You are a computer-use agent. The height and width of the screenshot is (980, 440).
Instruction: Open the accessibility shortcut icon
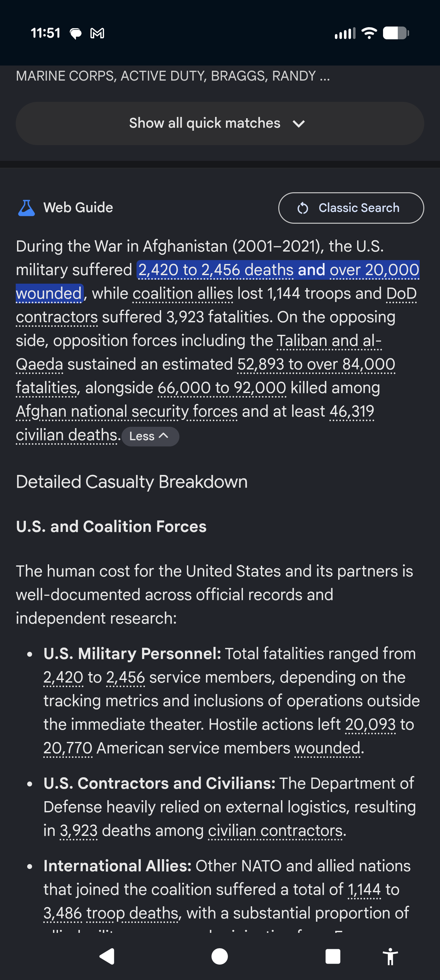(x=390, y=956)
